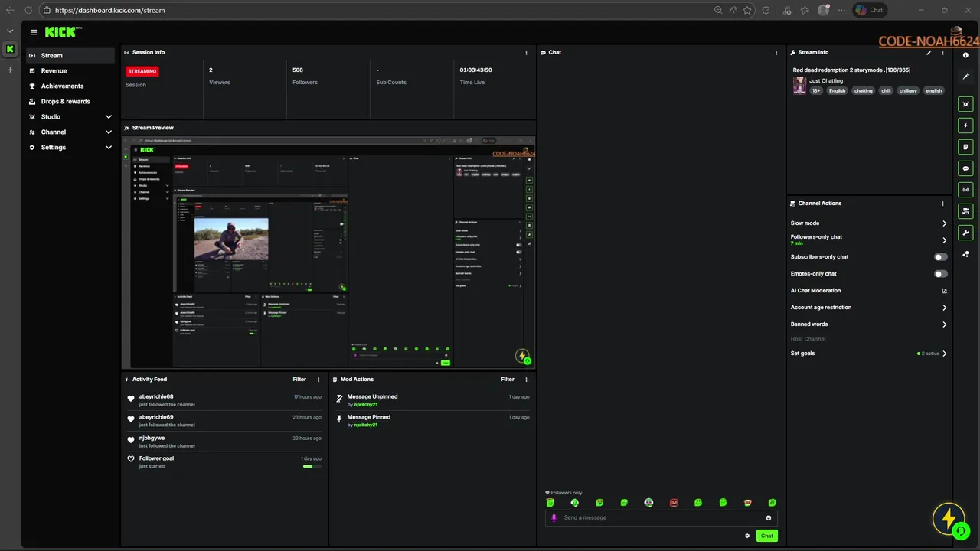Viewport: 980px width, 551px height.
Task: Toggle the wrench widget icon in right rail
Action: pyautogui.click(x=965, y=233)
